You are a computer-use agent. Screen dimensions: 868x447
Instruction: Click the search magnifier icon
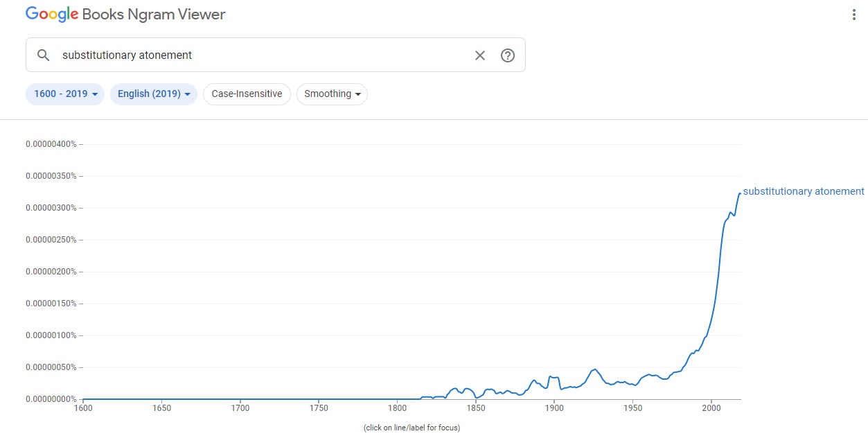43,55
